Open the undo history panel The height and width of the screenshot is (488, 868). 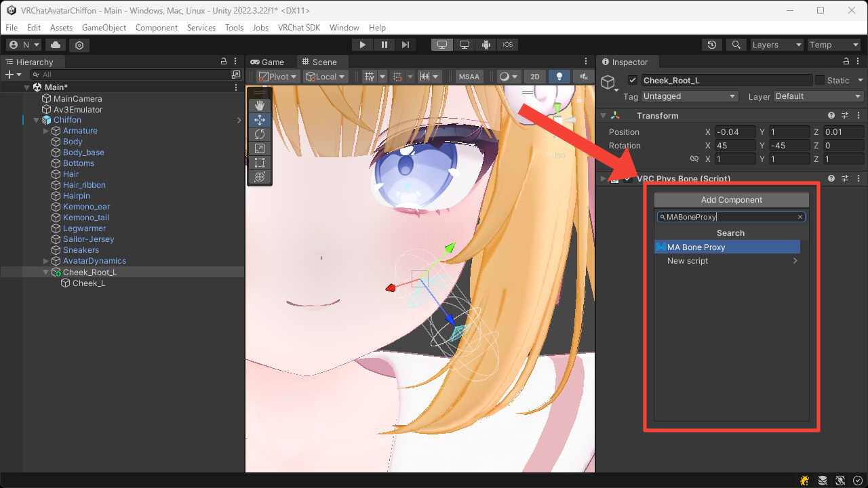click(x=711, y=44)
